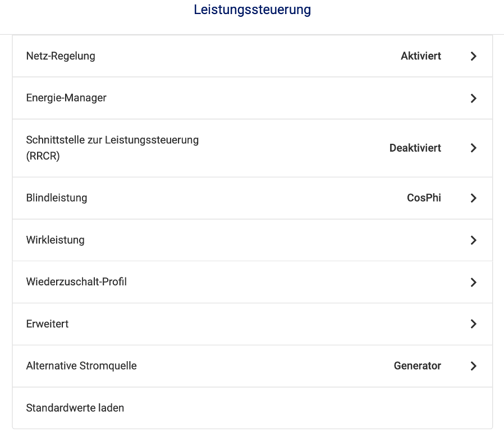Viewport: 504px width, 437px height.
Task: Open the Wirkleistung entry
Action: coord(253,240)
